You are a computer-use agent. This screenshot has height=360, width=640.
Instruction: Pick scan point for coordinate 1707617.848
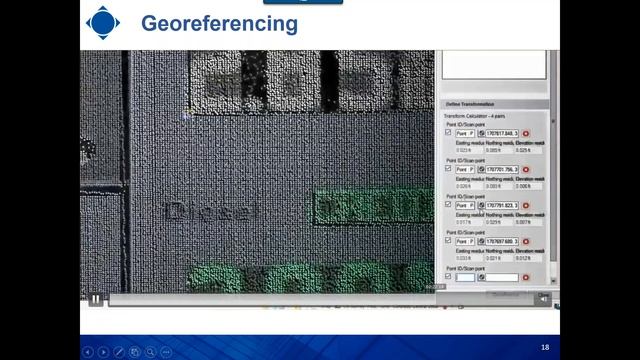point(481,133)
